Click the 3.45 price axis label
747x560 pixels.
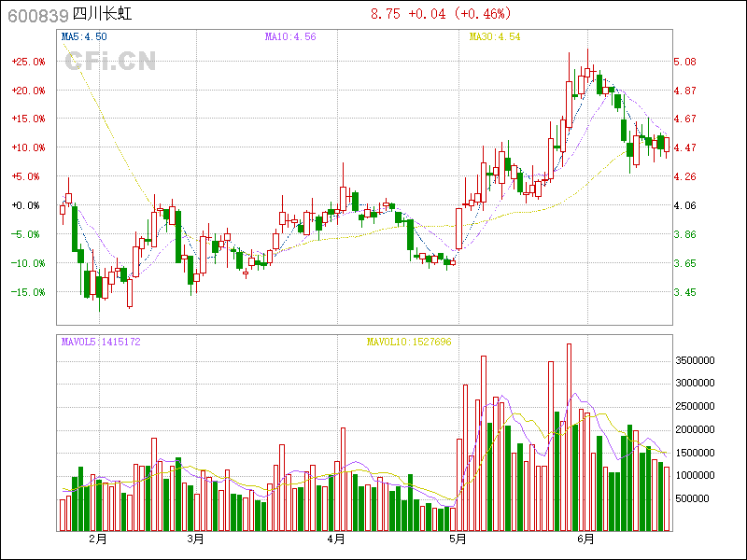coord(684,292)
